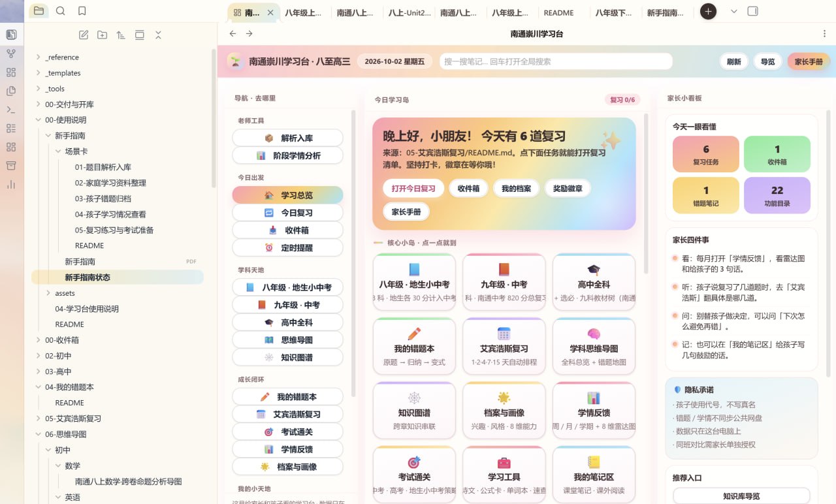
Task: Open graph view from the ribbon
Action: tap(10, 54)
